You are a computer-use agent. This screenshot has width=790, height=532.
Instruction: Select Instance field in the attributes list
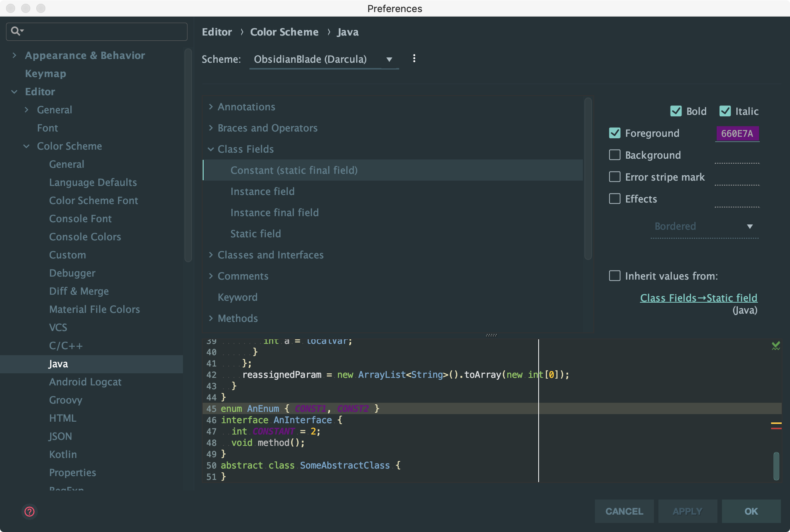(262, 191)
